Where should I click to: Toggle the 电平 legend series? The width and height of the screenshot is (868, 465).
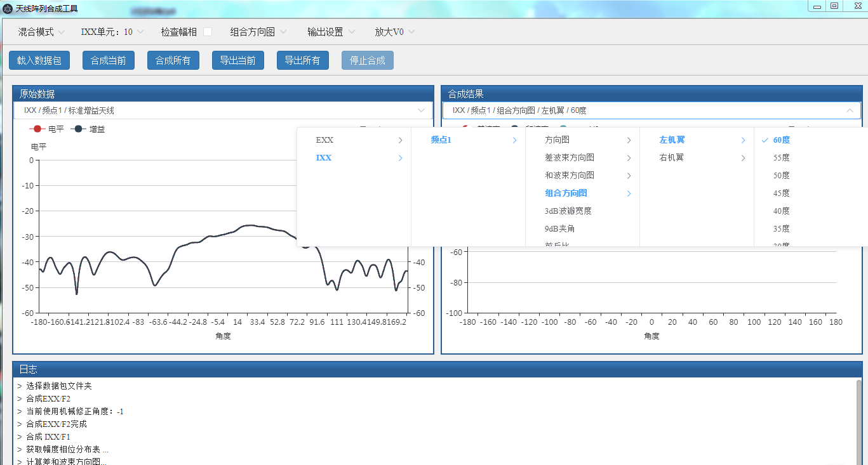coord(47,129)
